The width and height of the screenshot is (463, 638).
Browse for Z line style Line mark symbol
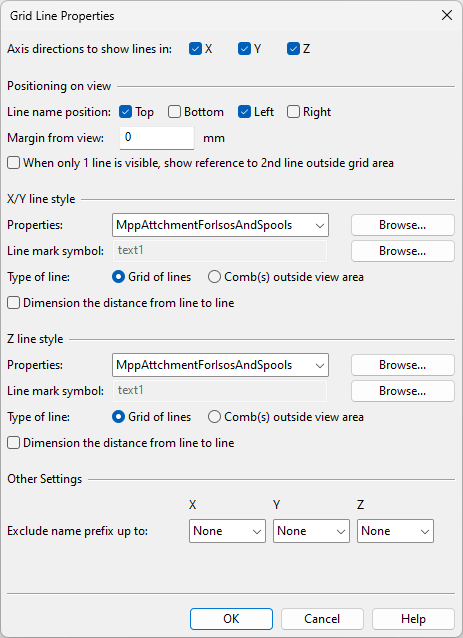click(402, 391)
